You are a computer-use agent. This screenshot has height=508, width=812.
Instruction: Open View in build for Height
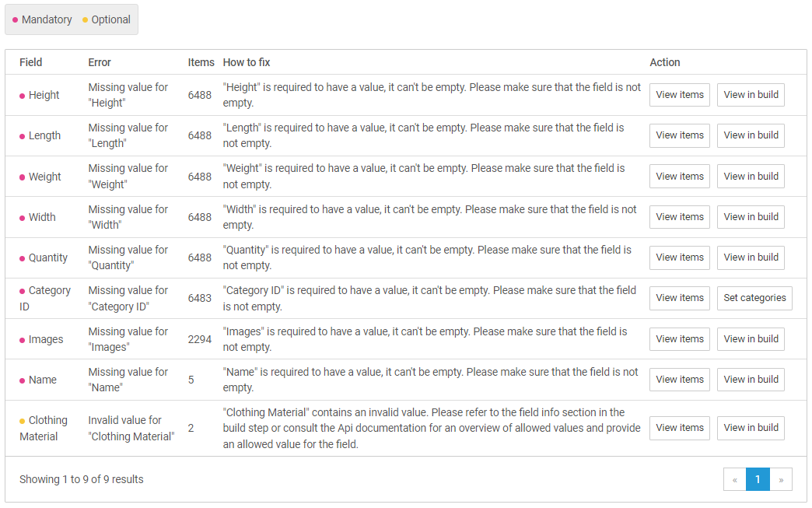tap(751, 95)
